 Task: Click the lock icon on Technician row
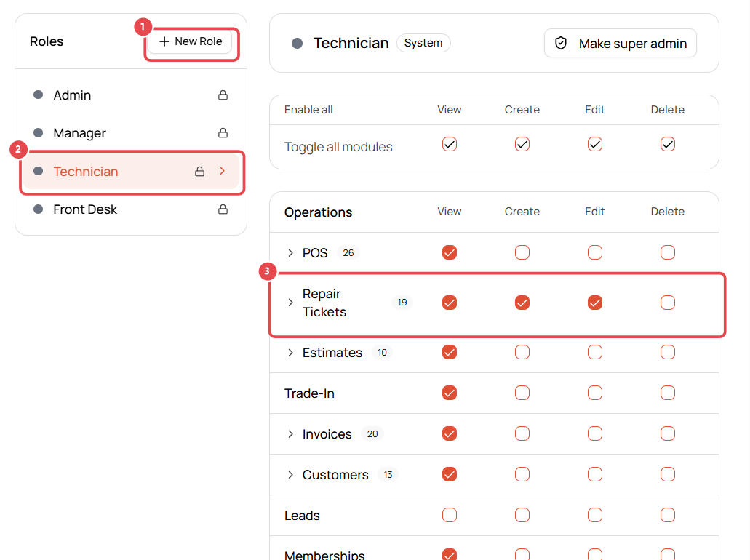click(x=200, y=171)
